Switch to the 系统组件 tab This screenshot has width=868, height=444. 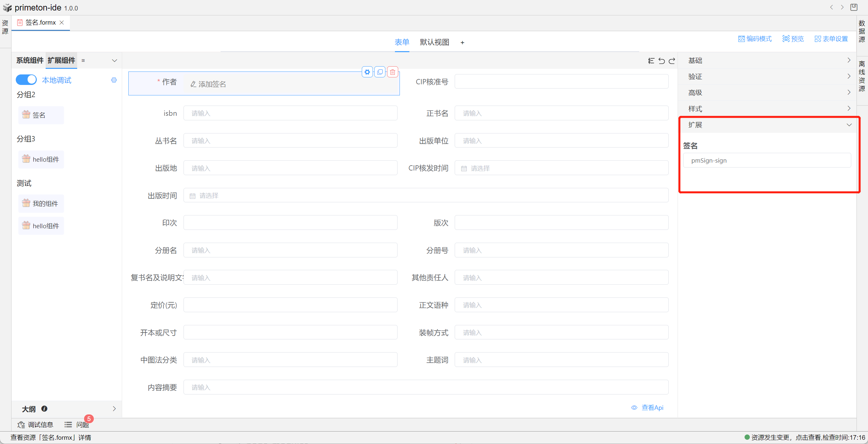coord(30,61)
